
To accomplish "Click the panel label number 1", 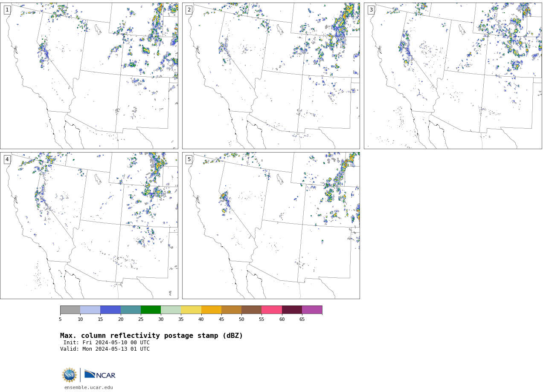I will [7, 10].
